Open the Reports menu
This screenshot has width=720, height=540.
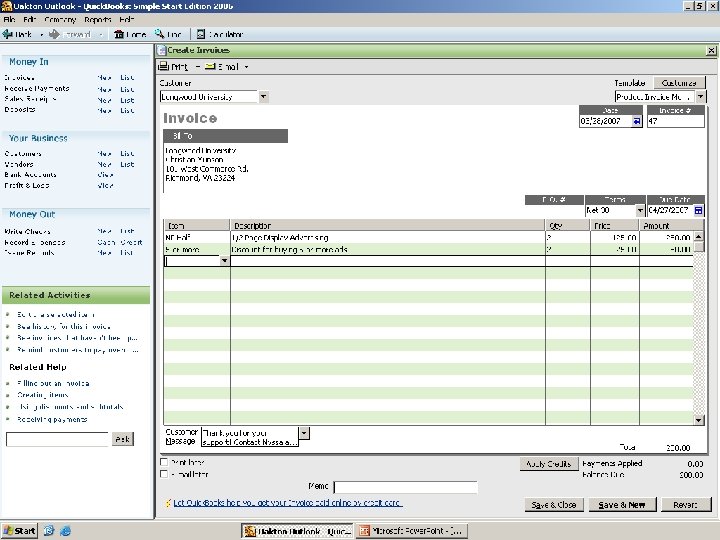coord(97,20)
